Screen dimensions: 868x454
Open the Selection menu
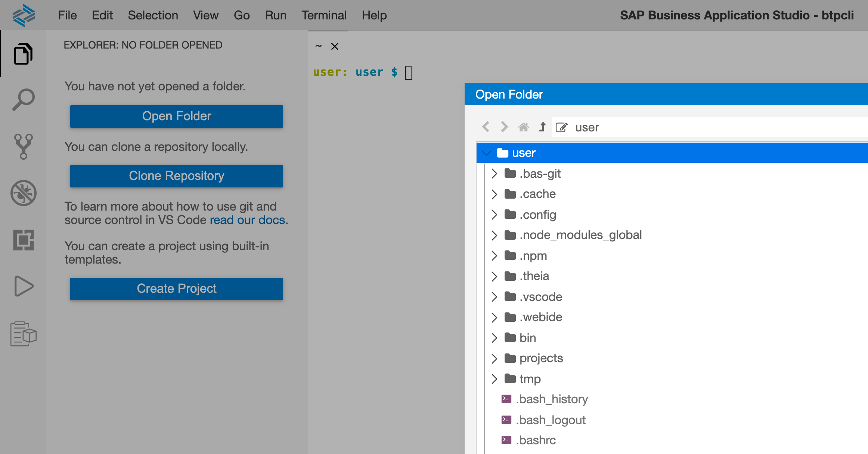[x=153, y=15]
